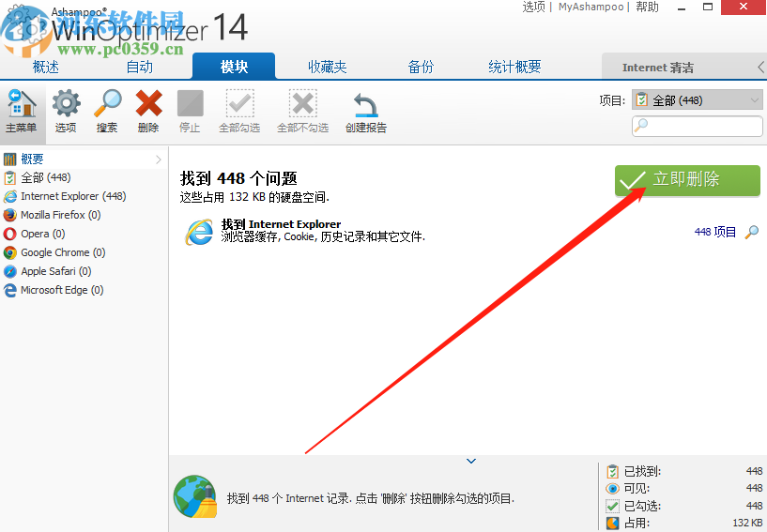
Task: Select Mozilla Firefox (0) sidebar entry
Action: pyautogui.click(x=52, y=215)
